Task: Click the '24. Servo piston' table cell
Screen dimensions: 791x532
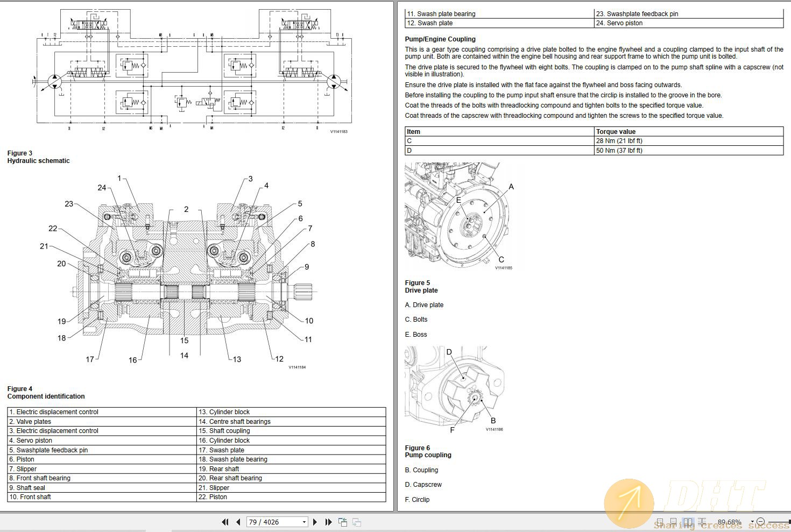Action: pyautogui.click(x=688, y=23)
